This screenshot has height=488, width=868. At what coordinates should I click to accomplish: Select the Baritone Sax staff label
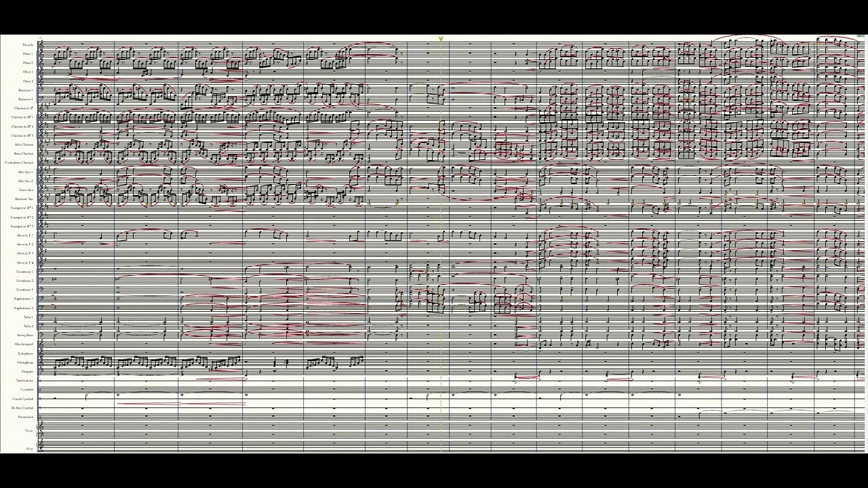tap(24, 199)
